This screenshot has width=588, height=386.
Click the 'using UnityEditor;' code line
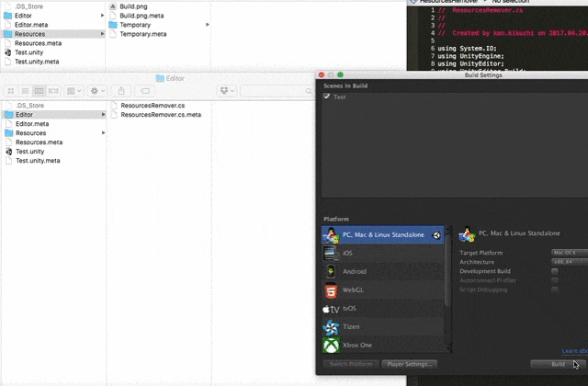click(470, 63)
